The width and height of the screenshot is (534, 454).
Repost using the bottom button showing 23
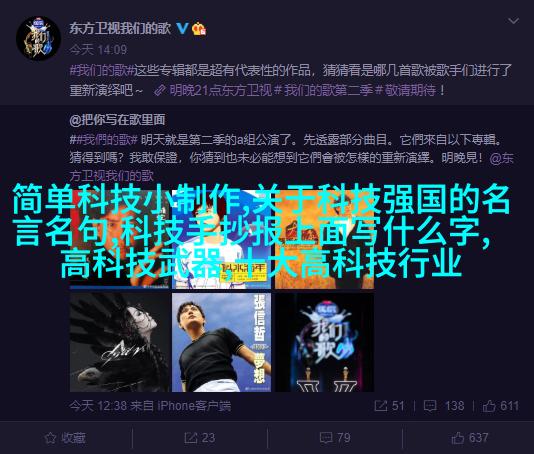[200, 438]
